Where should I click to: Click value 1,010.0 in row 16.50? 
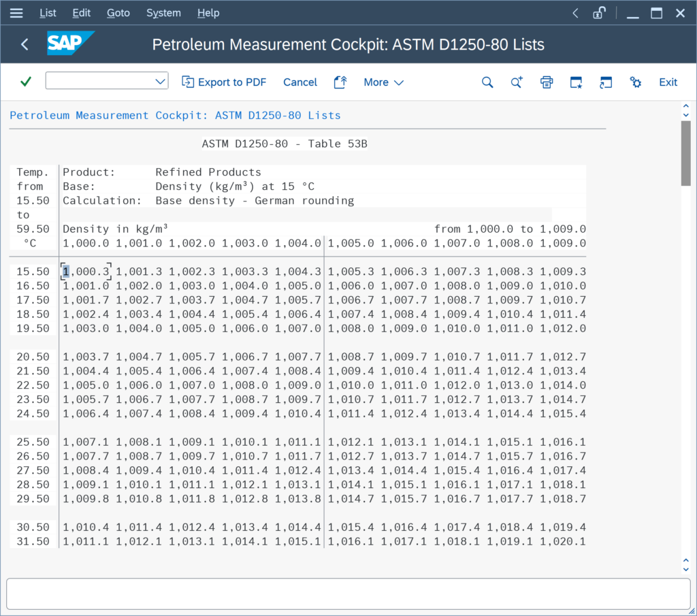[x=563, y=286]
